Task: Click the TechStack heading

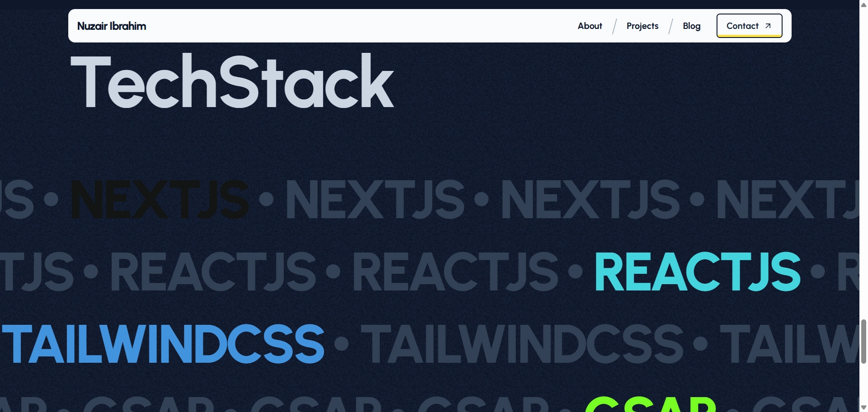Action: pyautogui.click(x=232, y=80)
